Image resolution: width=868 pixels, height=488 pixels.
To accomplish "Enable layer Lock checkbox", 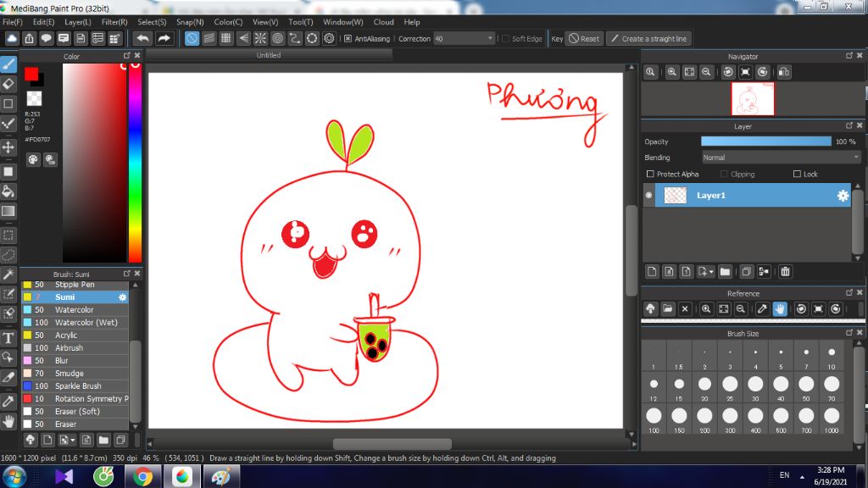I will click(x=797, y=174).
